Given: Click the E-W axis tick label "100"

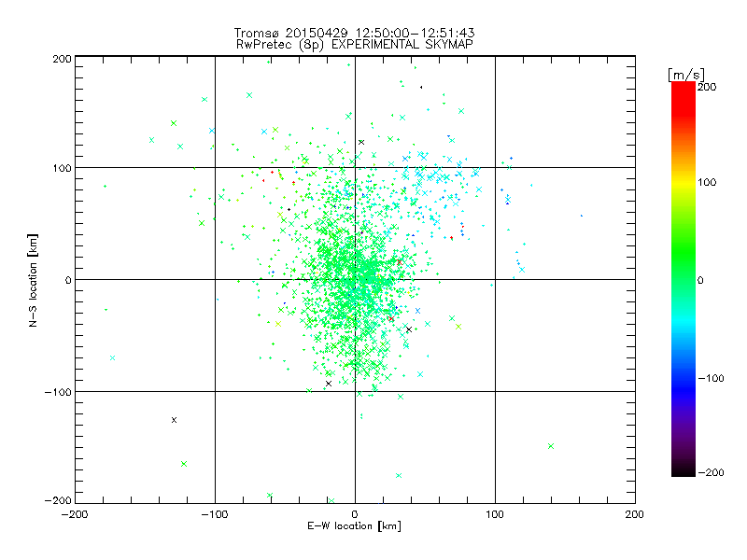Looking at the screenshot, I should tap(495, 514).
